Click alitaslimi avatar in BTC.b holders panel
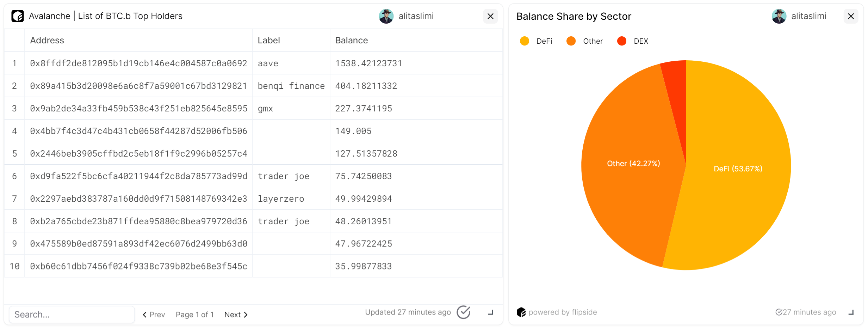This screenshot has height=329, width=868. (386, 16)
